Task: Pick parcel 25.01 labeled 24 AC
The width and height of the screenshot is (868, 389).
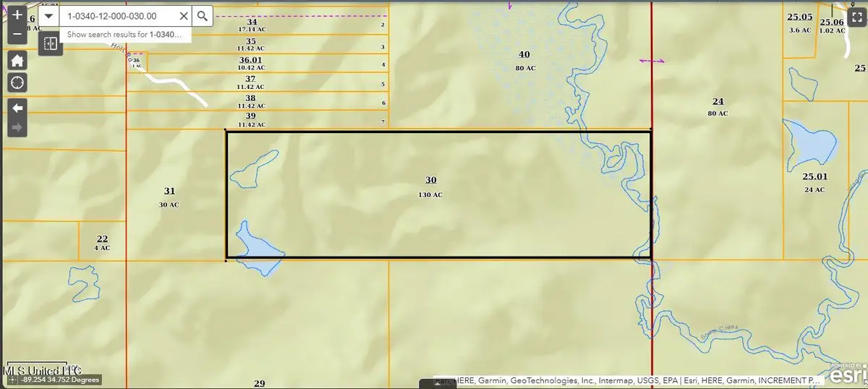Action: click(814, 181)
